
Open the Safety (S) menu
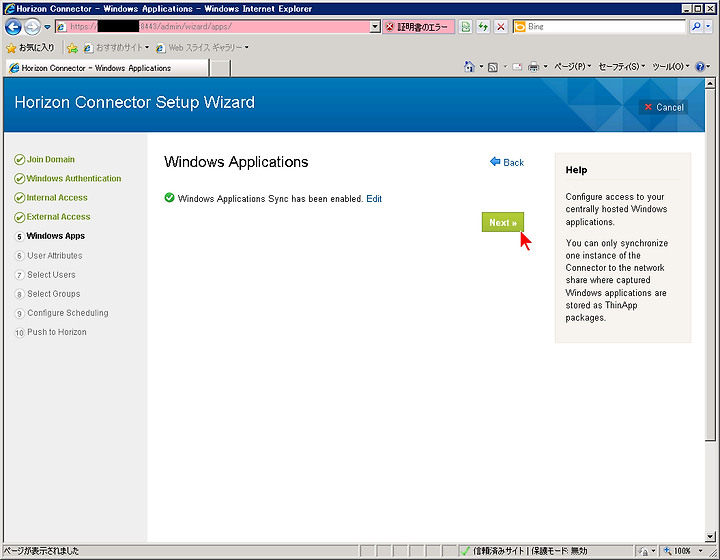(x=621, y=67)
